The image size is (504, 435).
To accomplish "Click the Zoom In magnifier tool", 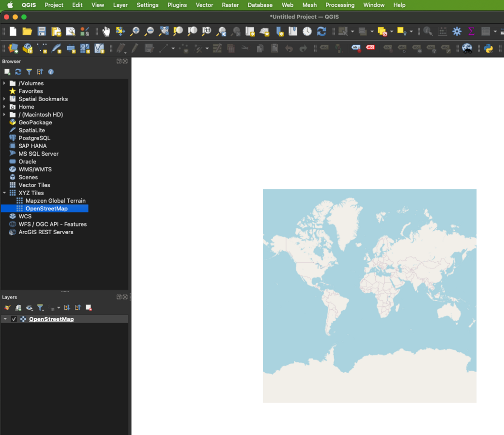I will pyautogui.click(x=135, y=31).
